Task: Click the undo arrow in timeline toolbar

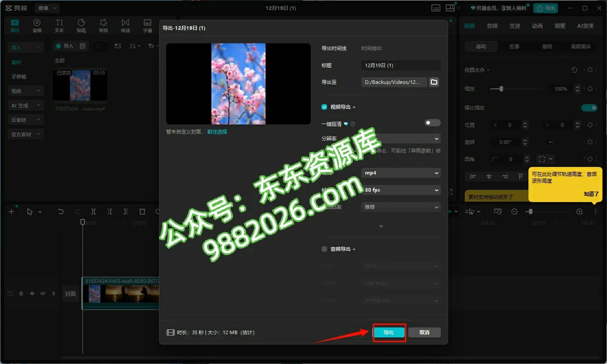Action: (x=61, y=212)
